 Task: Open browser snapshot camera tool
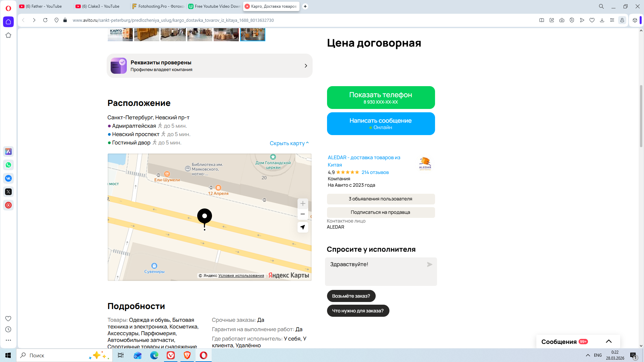562,20
